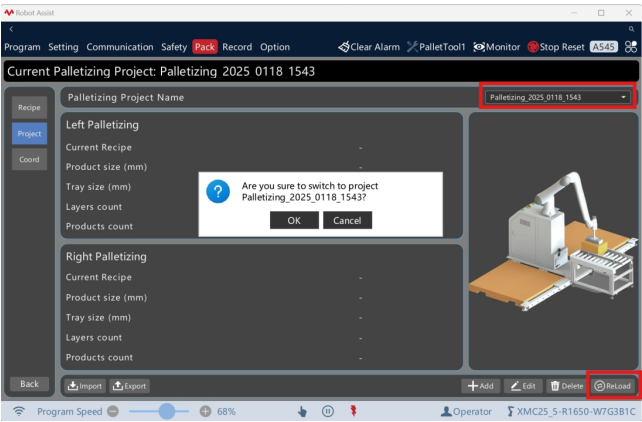Click Right Palletizing Current Recipe row
The image size is (642, 422).
tap(262, 278)
